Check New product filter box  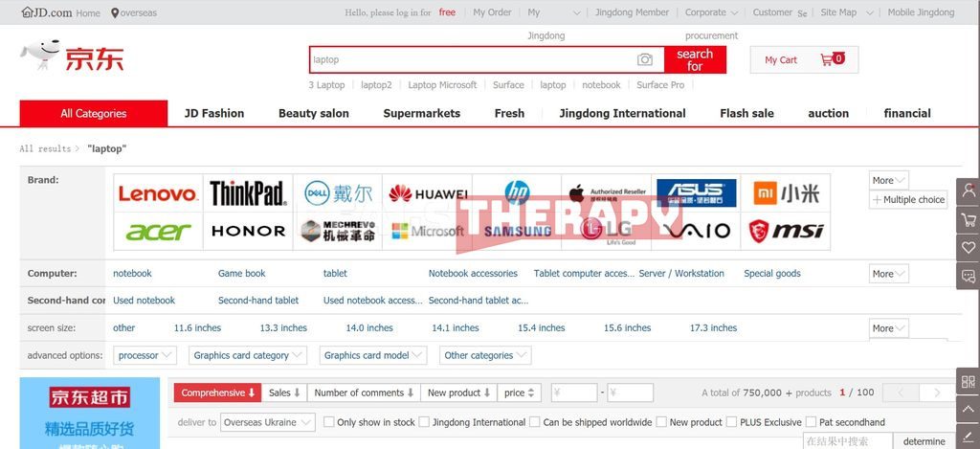(661, 422)
